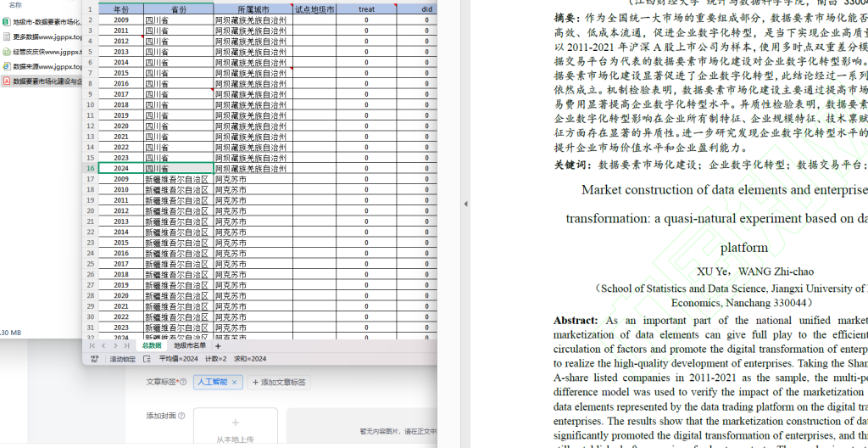The image size is (868, 448).
Task: Click 平均值=2024 status bar entry
Action: [178, 359]
